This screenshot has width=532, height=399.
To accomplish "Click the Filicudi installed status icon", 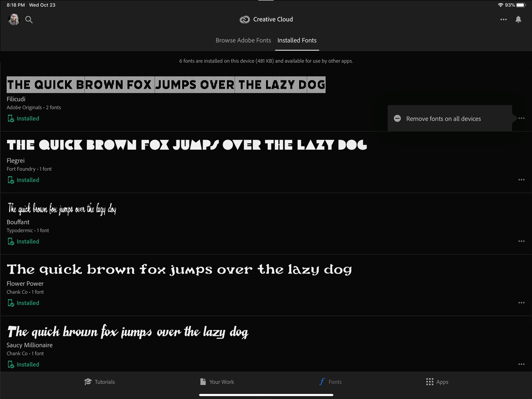I will click(11, 118).
